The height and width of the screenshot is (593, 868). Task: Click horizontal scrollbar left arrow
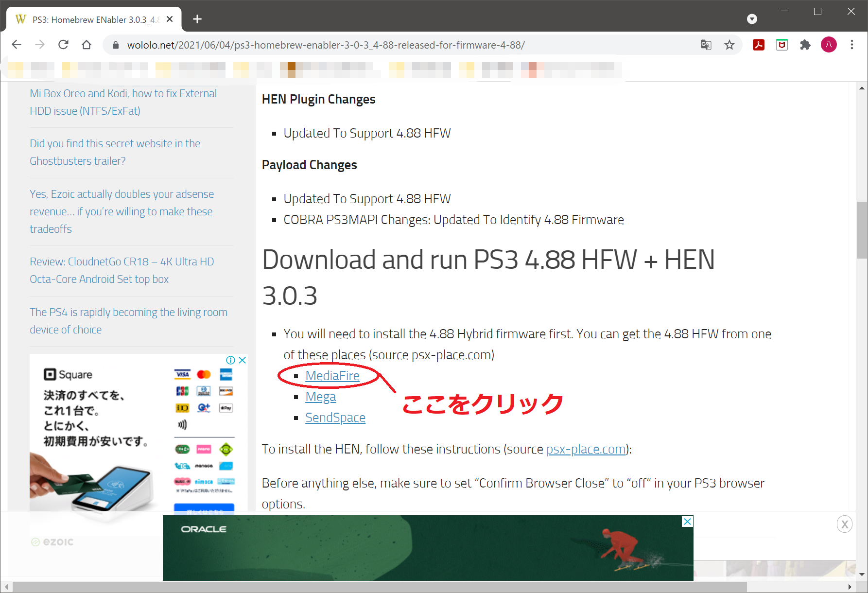[x=6, y=587]
